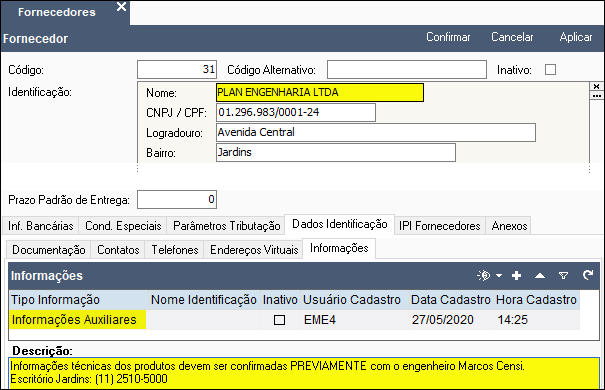The image size is (605, 390).
Task: Click the Código Alternativo input field
Action: tap(407, 70)
